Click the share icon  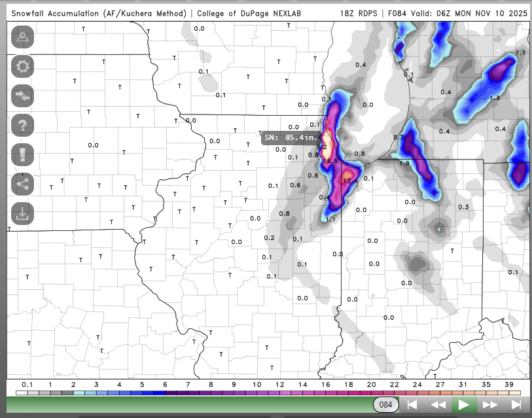pos(24,184)
